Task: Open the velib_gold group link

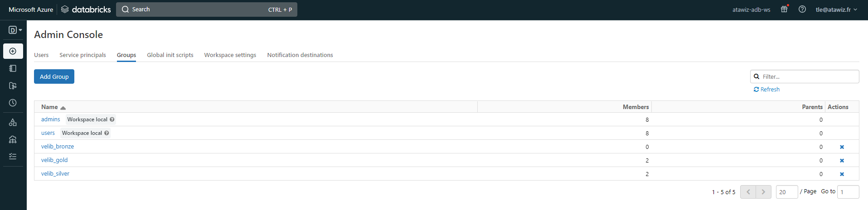Action: (x=54, y=160)
